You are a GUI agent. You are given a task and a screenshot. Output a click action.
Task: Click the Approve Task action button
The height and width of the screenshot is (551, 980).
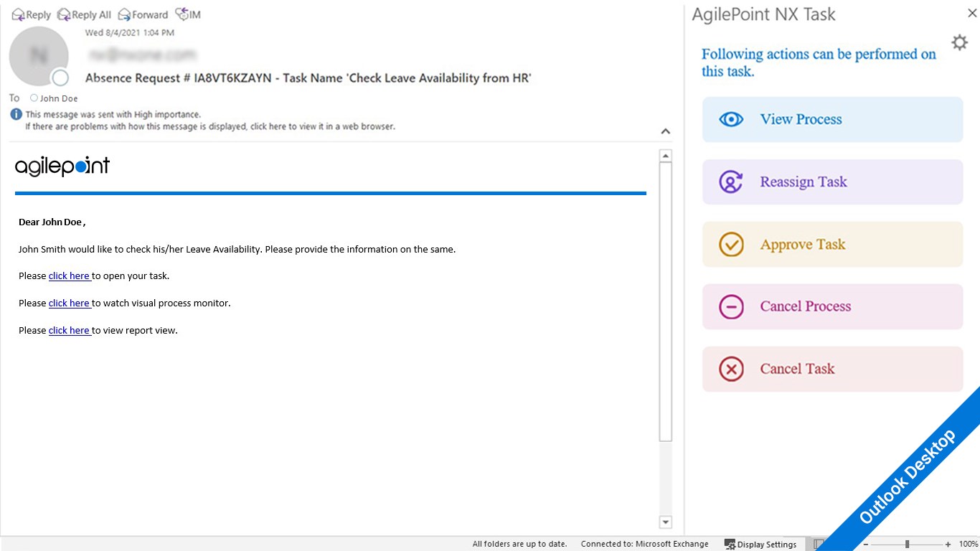(832, 245)
